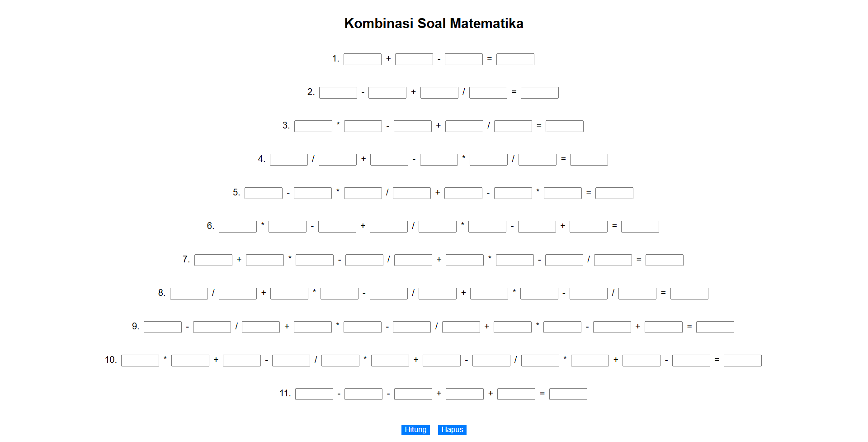
Task: Focus the first input box of problem 7
Action: click(x=213, y=260)
